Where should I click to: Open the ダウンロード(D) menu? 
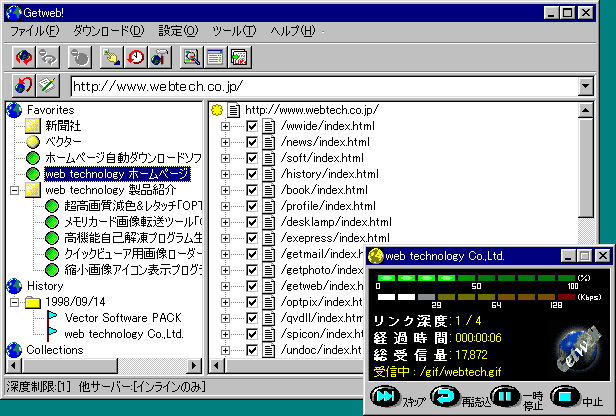pyautogui.click(x=109, y=31)
